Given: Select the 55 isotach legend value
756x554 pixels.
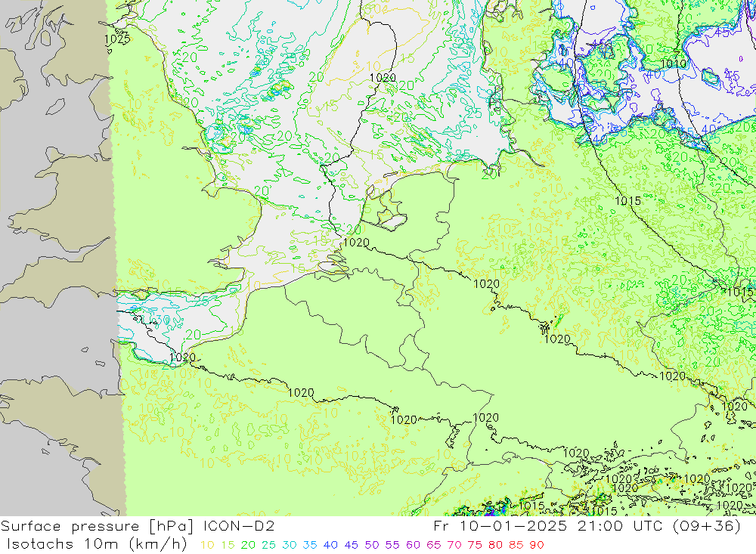Looking at the screenshot, I should pyautogui.click(x=392, y=545).
